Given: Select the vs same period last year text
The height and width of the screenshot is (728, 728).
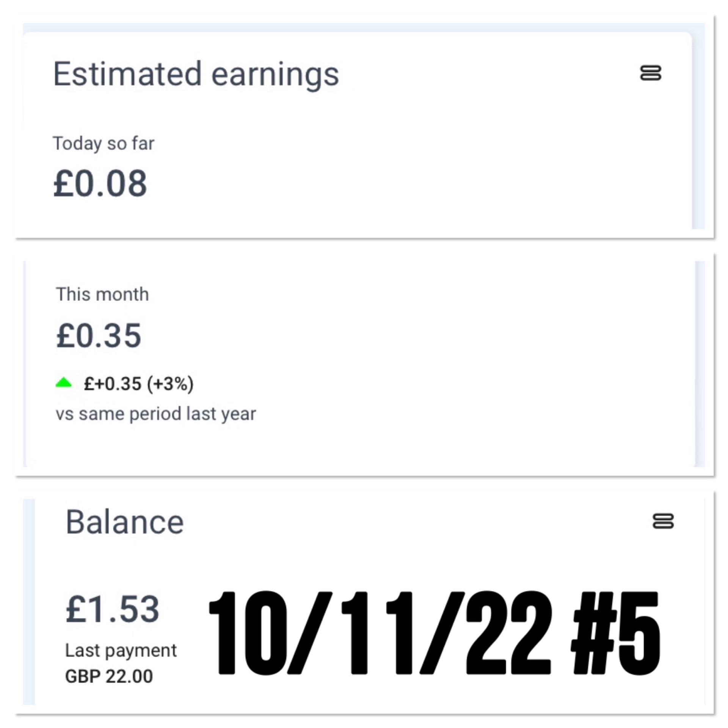Looking at the screenshot, I should click(156, 413).
